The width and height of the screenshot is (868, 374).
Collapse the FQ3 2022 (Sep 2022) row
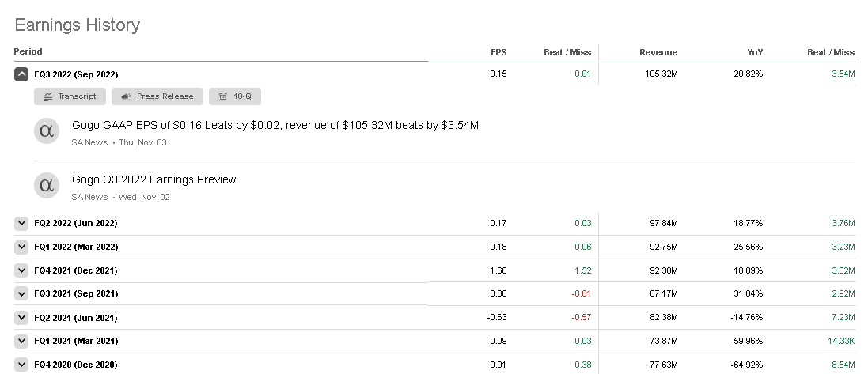pyautogui.click(x=21, y=74)
